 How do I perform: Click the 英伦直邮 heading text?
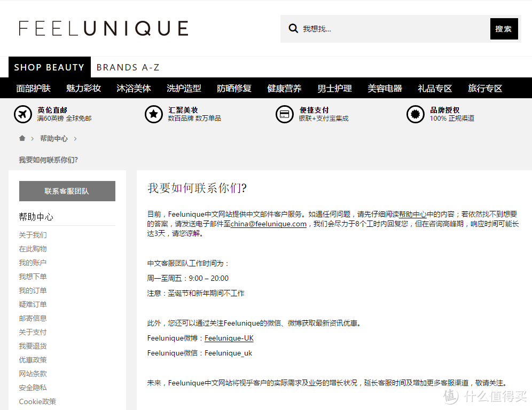tap(52, 110)
